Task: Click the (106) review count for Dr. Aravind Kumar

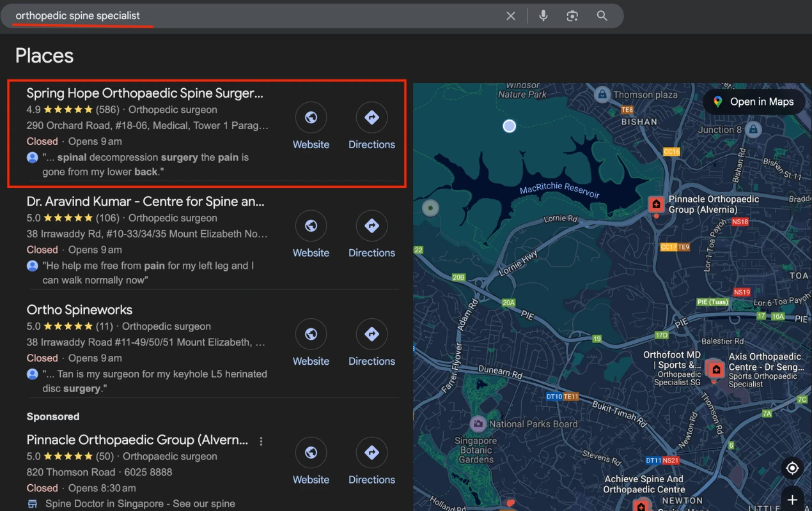Action: (x=107, y=218)
